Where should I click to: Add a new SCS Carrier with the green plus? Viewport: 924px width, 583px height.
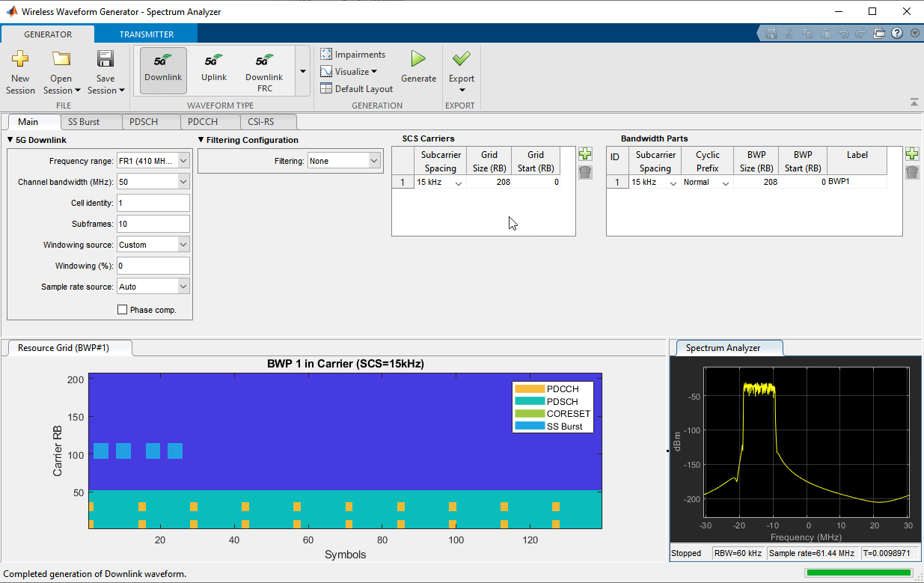coord(585,153)
